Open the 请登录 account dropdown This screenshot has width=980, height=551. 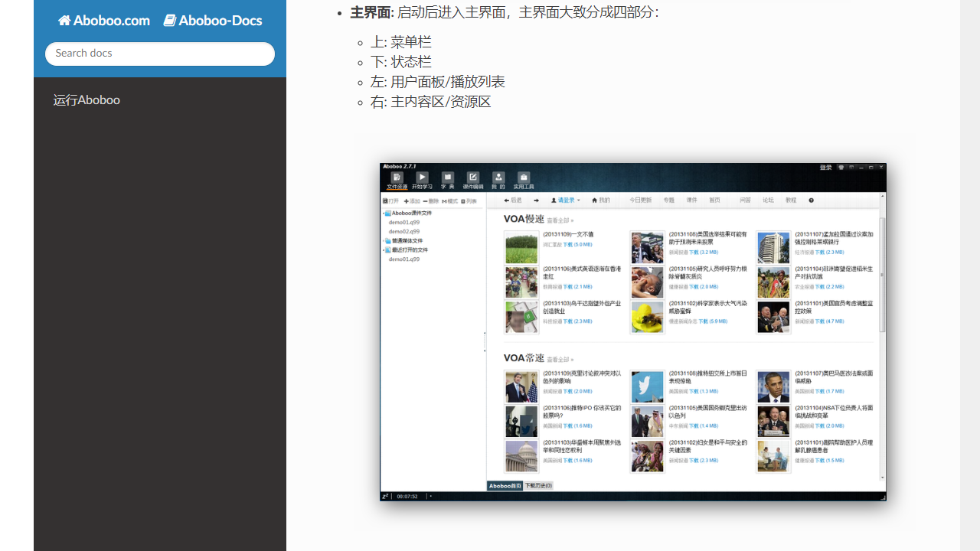(567, 200)
